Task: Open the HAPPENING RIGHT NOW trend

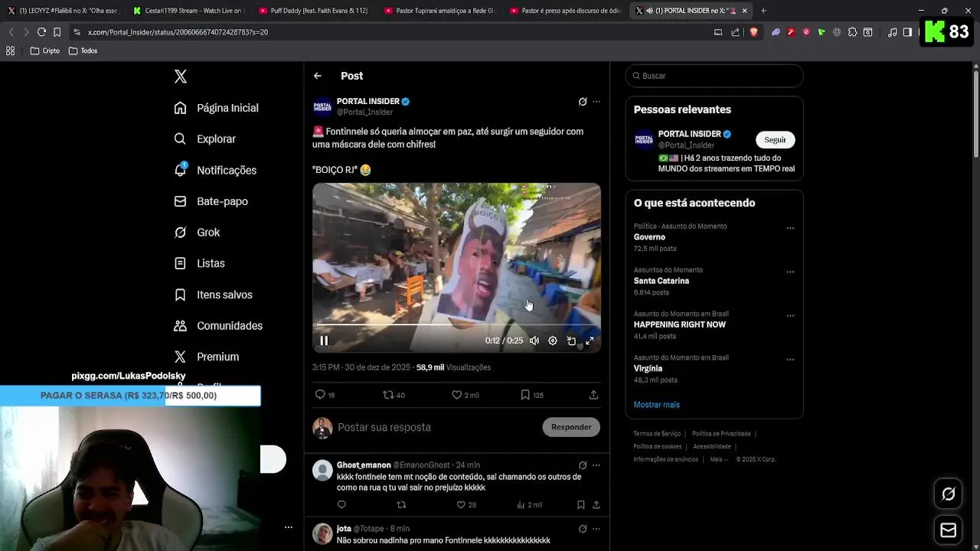Action: tap(680, 324)
